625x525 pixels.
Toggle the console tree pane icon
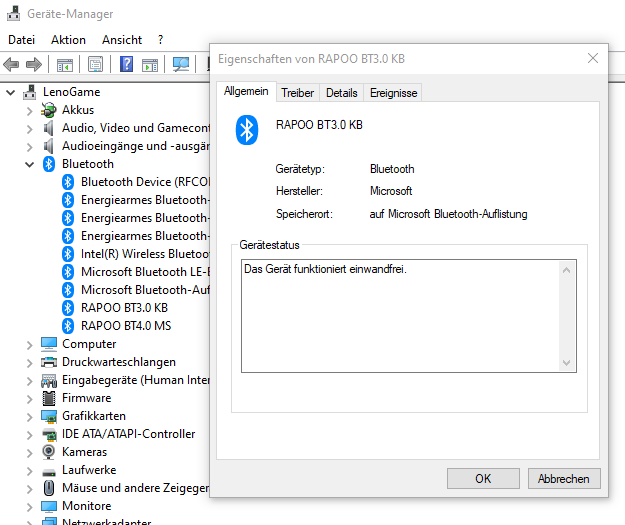65,64
